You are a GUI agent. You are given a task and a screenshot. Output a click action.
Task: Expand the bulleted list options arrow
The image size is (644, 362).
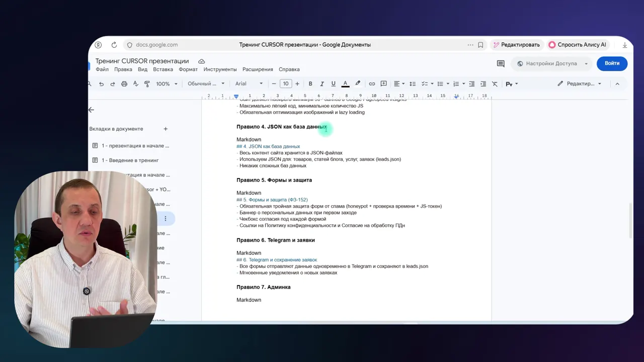[x=447, y=84]
